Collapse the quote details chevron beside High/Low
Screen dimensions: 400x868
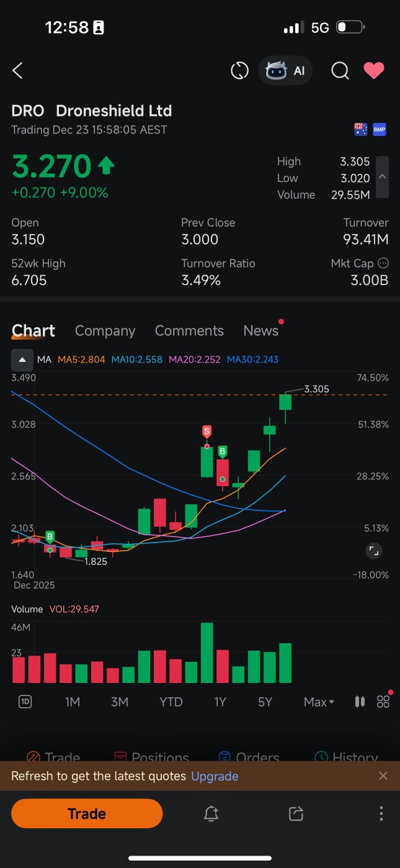coord(383,177)
